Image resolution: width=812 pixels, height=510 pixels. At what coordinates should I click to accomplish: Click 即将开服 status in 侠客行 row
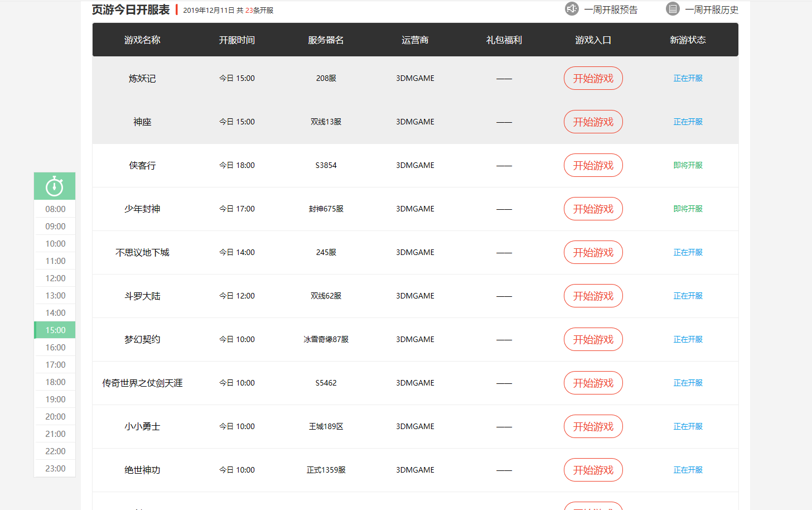(688, 165)
